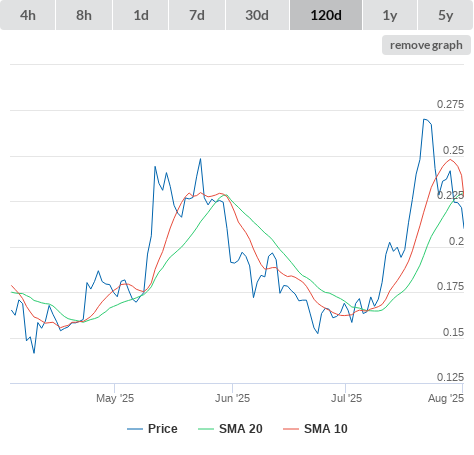The image size is (474, 455).
Task: Open the 5y time range
Action: click(445, 15)
